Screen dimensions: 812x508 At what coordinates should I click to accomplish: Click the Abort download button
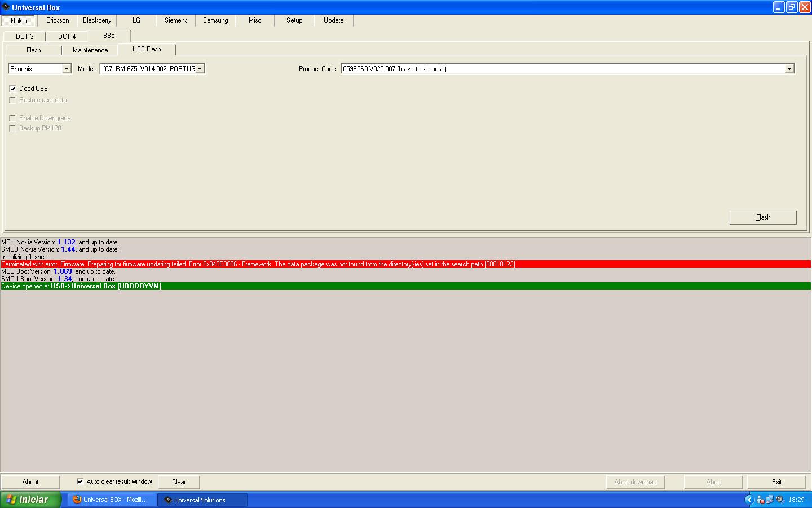(636, 482)
